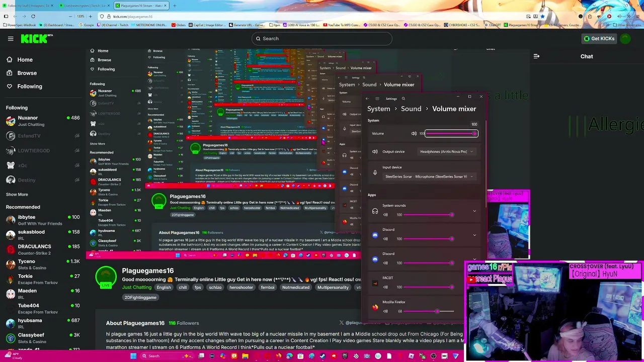Adjust the Mozilla Firefox volume slider in the stream
Image resolution: width=644 pixels, height=362 pixels.
coord(429,311)
